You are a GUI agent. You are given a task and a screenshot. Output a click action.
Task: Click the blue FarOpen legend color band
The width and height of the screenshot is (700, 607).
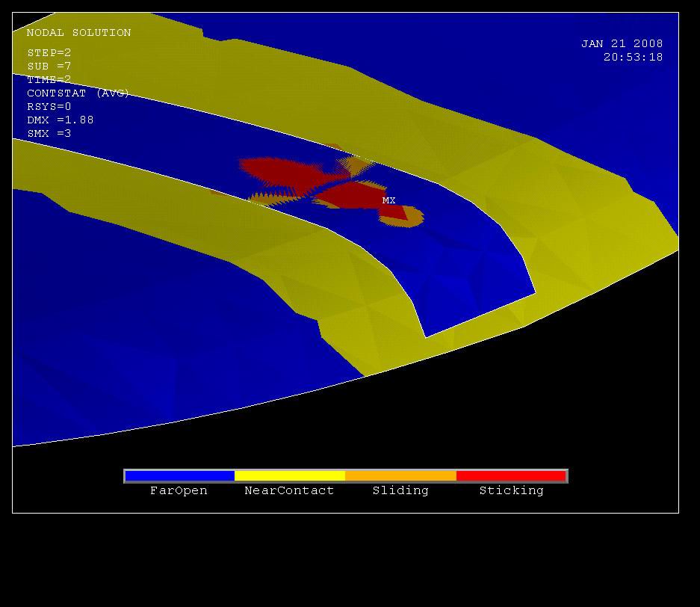pos(179,475)
